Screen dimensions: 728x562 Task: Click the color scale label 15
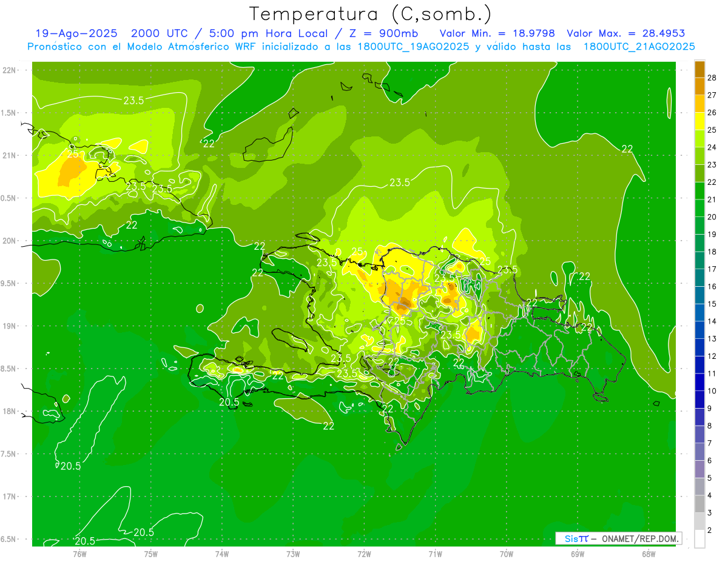[x=712, y=304]
